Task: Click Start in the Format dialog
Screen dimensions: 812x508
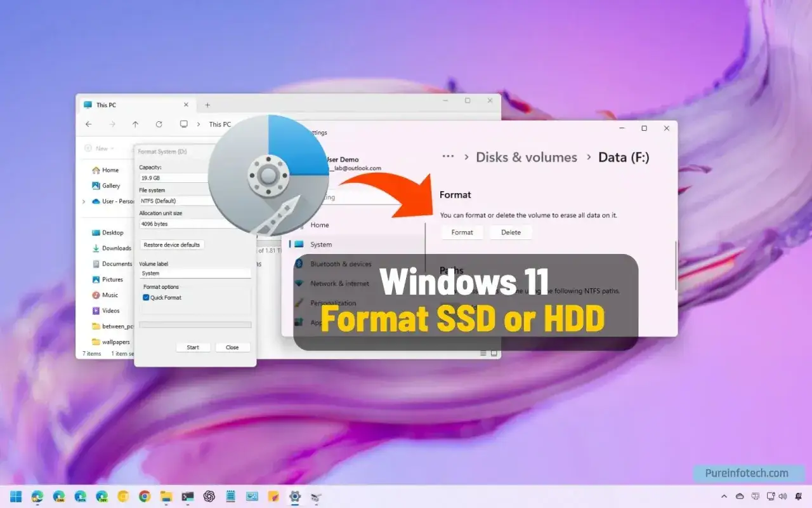Action: coord(193,347)
